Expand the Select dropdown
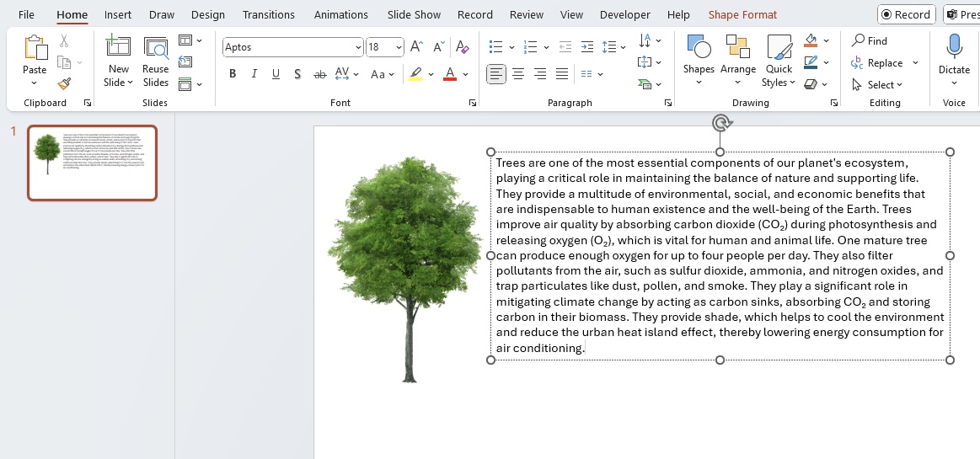The height and width of the screenshot is (459, 980). pos(900,85)
